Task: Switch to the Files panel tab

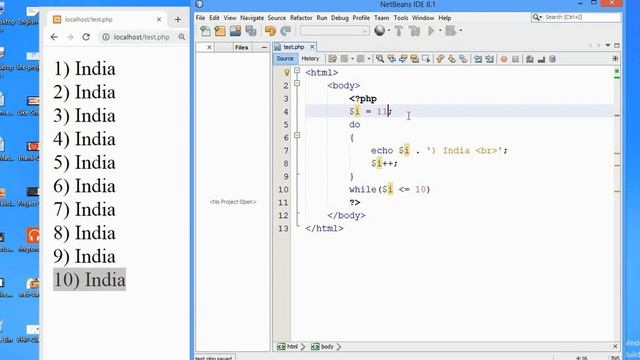Action: point(241,47)
